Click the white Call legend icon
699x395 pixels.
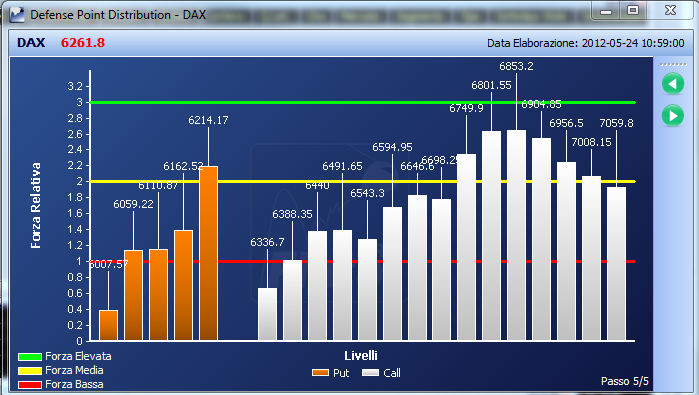coord(370,373)
